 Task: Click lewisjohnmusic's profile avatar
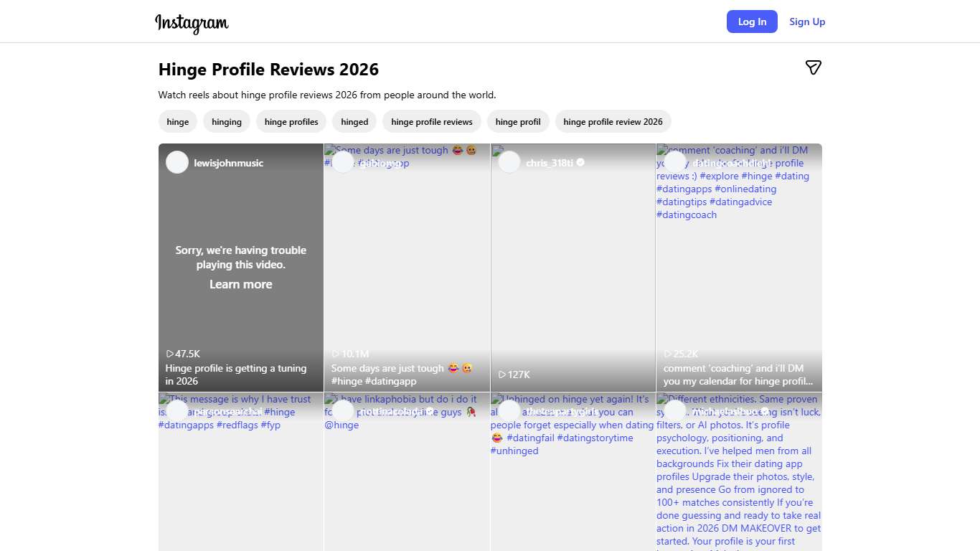[176, 162]
